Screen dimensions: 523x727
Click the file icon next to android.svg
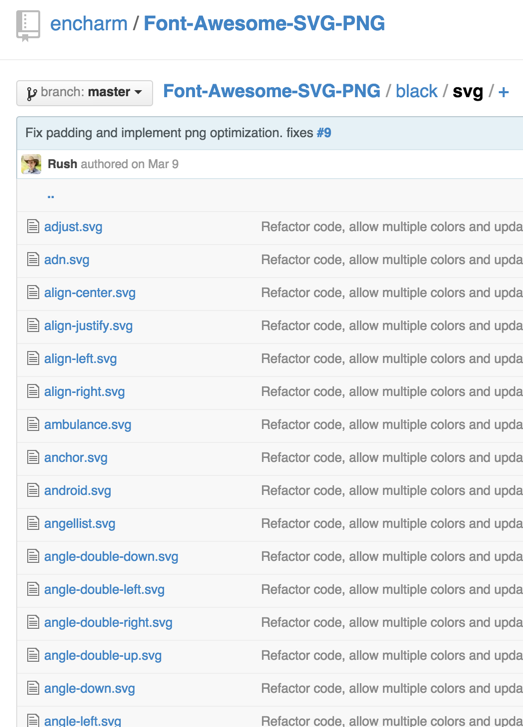33,490
